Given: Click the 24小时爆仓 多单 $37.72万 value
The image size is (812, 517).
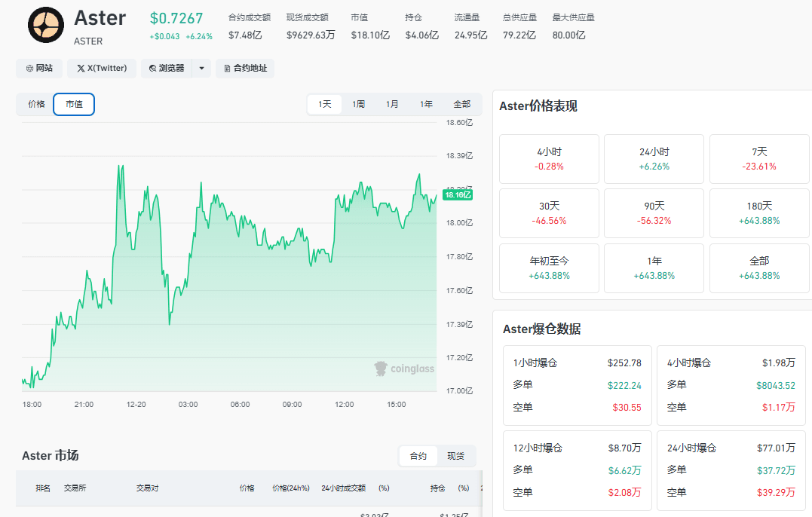Looking at the screenshot, I should 776,470.
